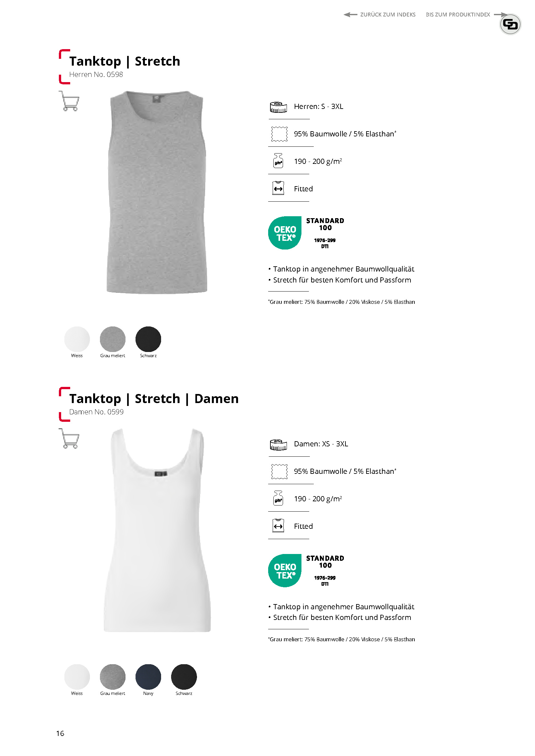Click the shopping cart icon for Damen No. 0599
Screen dimensions: 535x756
pos(69,439)
